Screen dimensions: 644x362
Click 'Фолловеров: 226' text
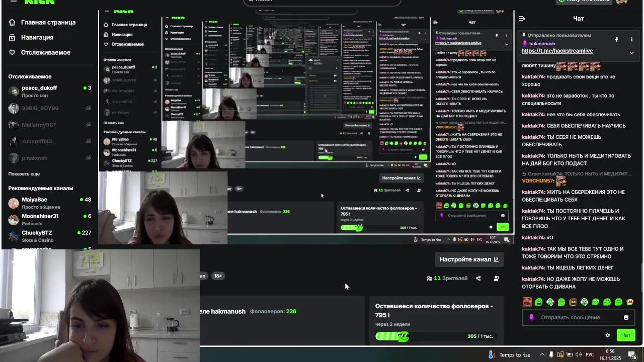[273, 311]
